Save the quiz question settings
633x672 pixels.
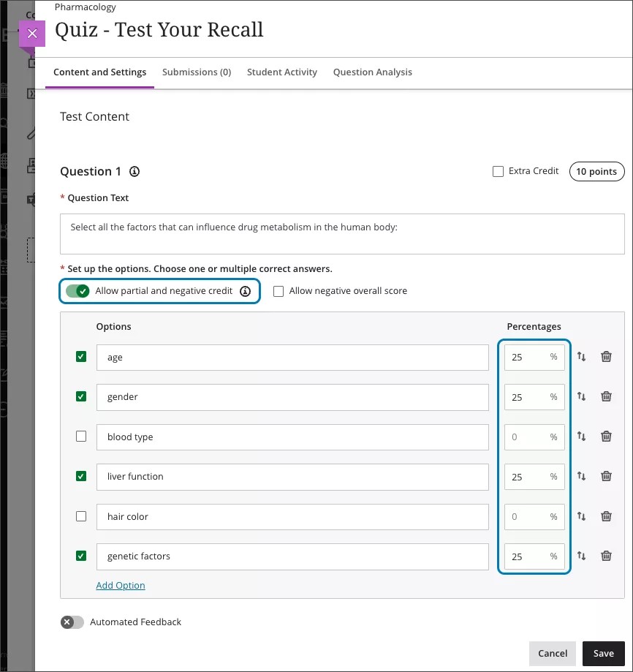pyautogui.click(x=604, y=653)
